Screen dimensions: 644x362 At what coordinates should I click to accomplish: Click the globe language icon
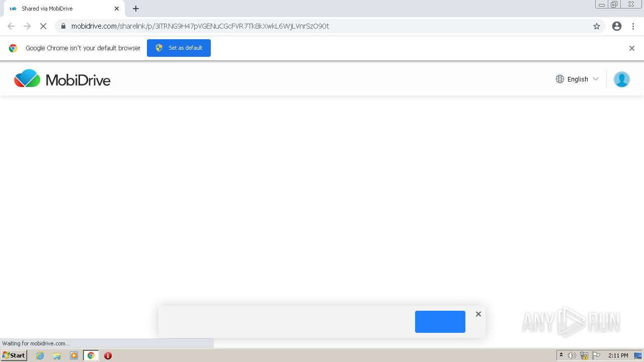(560, 79)
